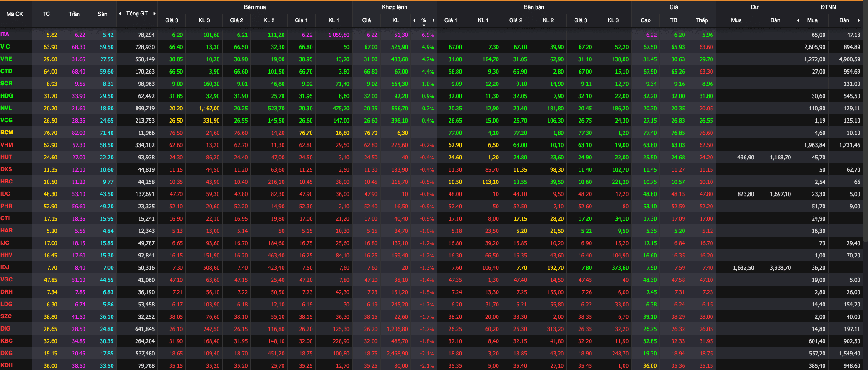Click matched volume 1,206,80 in DIG row
This screenshot has height=370, width=868.
[397, 329]
